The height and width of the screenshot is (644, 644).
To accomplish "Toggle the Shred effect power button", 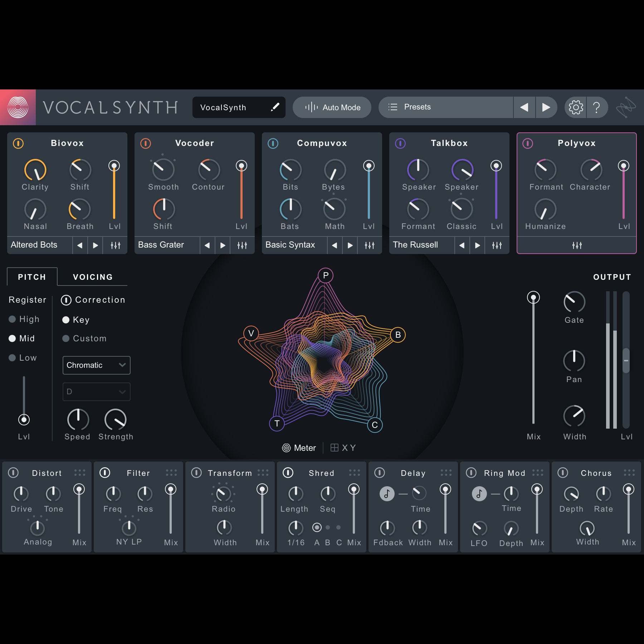I will coord(288,473).
